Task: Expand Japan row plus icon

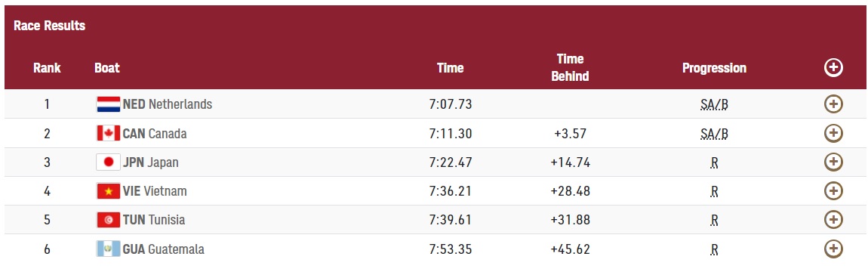Action: [x=833, y=162]
